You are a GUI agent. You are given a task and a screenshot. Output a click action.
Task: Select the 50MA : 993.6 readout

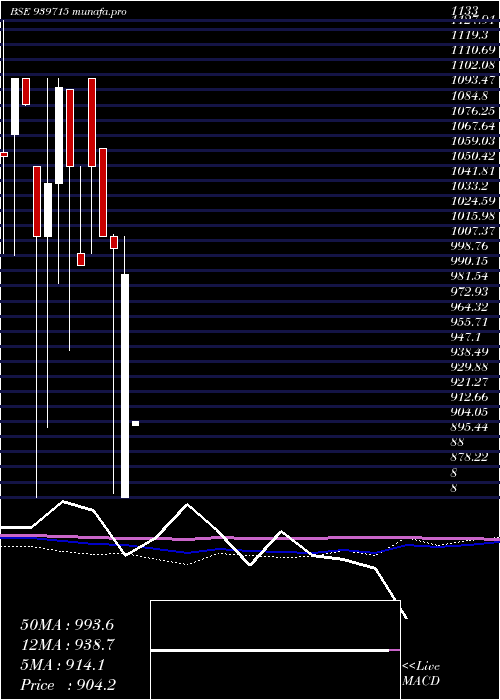67,625
